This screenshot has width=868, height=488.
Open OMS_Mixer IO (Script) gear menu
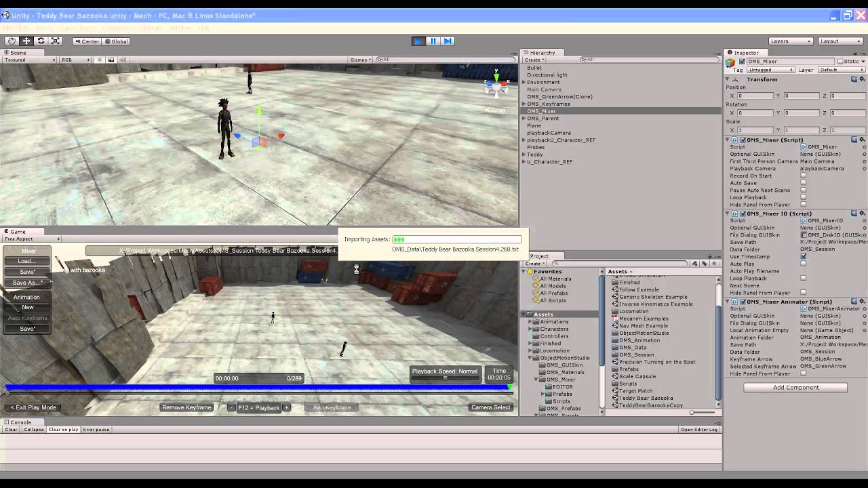(862, 213)
